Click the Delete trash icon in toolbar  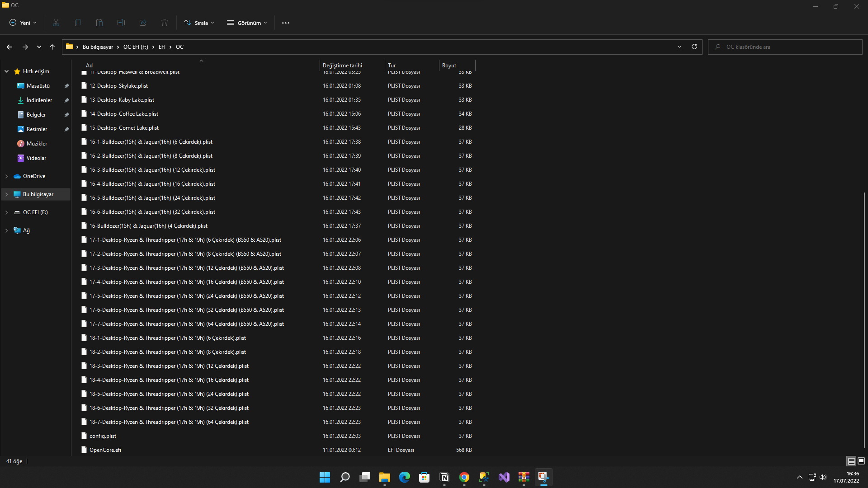tap(165, 23)
